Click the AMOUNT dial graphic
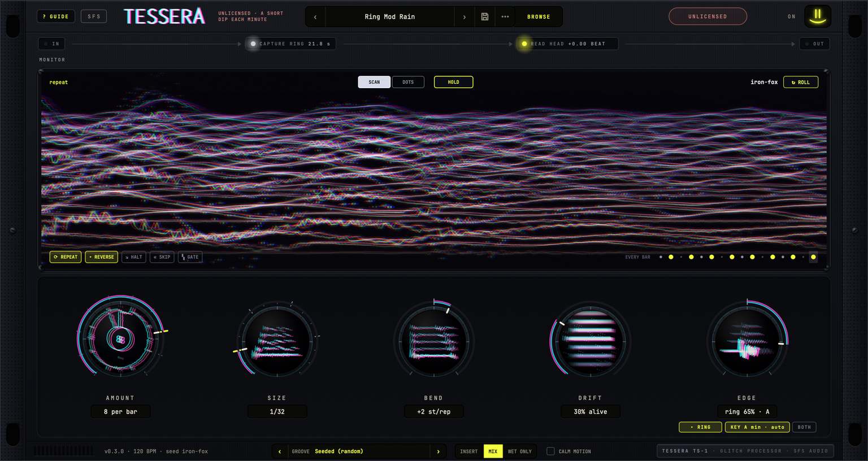 click(120, 340)
